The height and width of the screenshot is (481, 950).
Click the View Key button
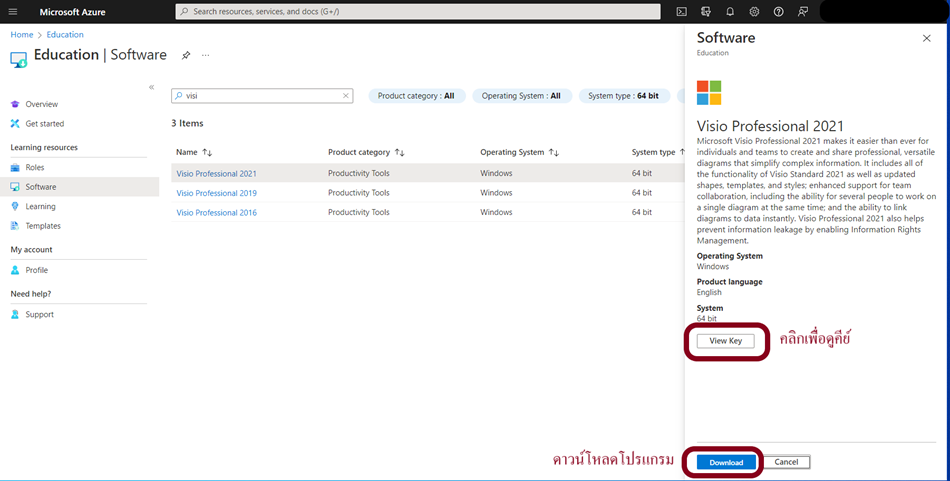[x=725, y=341]
